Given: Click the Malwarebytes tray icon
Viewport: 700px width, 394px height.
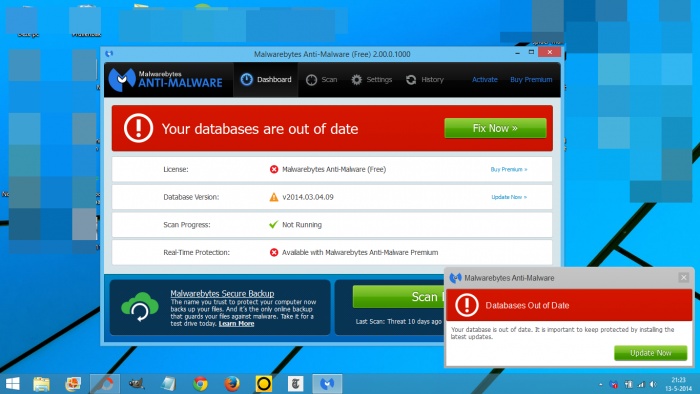Looking at the screenshot, I should (x=614, y=384).
